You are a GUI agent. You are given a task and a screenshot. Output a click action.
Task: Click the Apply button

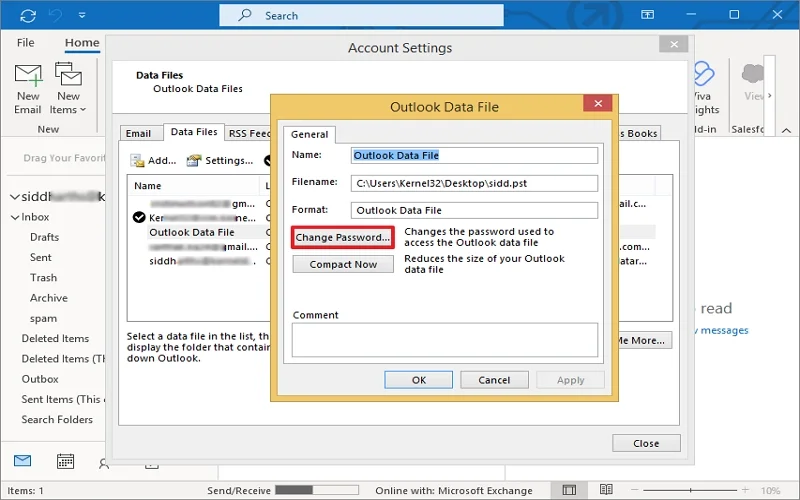(x=570, y=380)
